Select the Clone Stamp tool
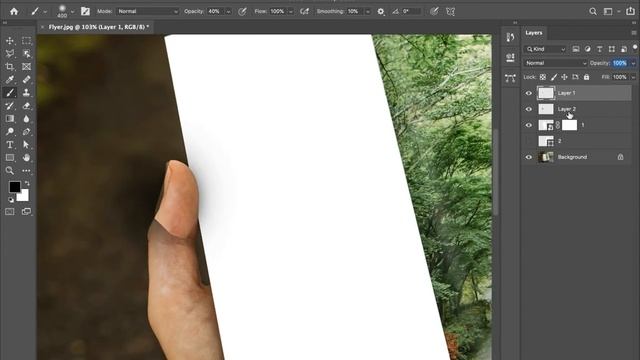The height and width of the screenshot is (360, 640). click(x=27, y=93)
